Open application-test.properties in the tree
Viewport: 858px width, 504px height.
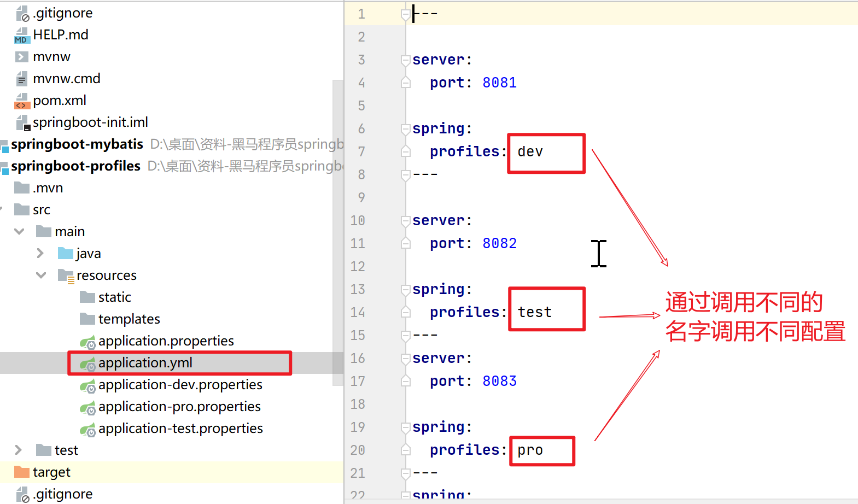pos(180,429)
